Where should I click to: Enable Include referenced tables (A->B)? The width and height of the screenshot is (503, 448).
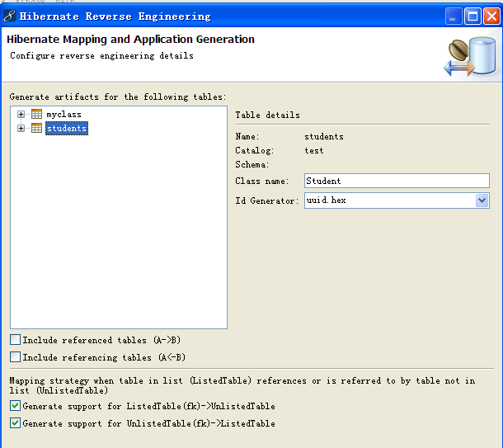click(15, 340)
